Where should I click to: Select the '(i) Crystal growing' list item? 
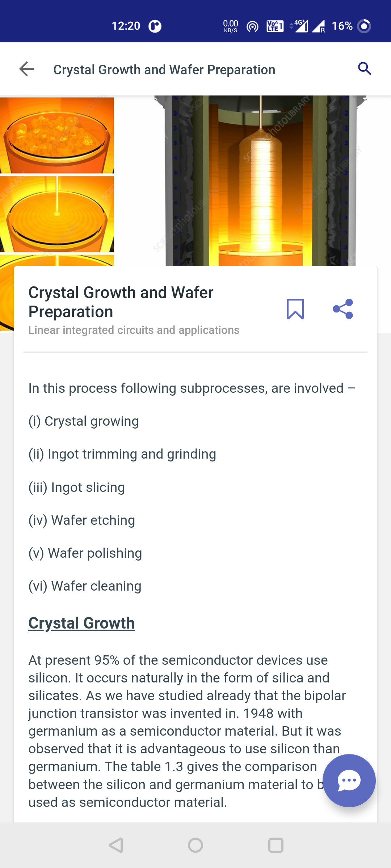(x=84, y=421)
